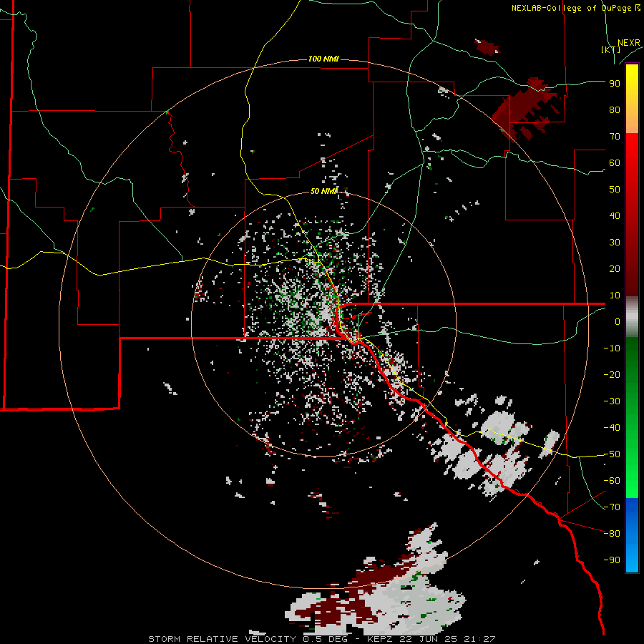
Task: Click the '80' value on the velocity scale
Action: 615,110
